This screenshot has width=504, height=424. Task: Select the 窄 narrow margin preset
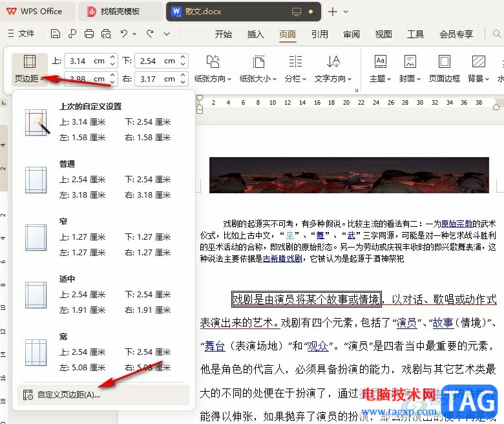tap(103, 237)
